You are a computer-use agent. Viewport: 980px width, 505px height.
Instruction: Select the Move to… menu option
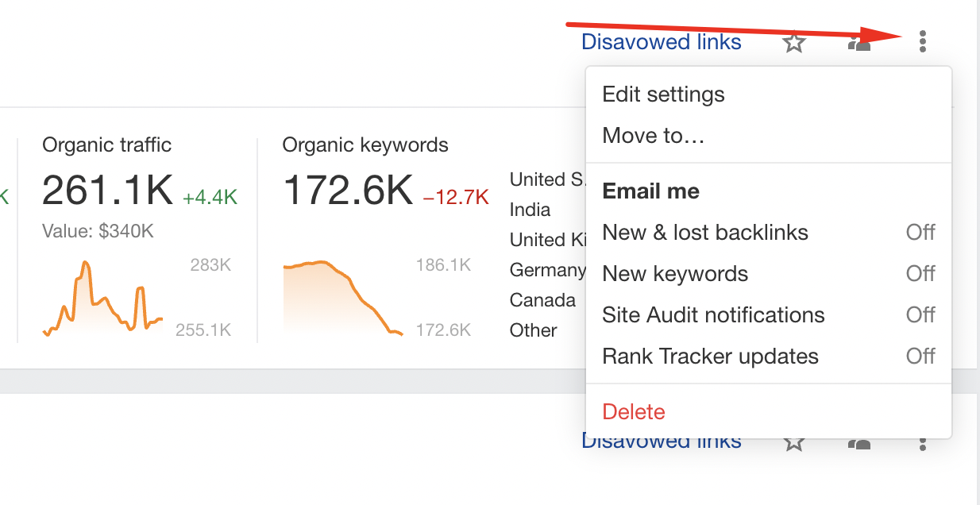pos(654,136)
